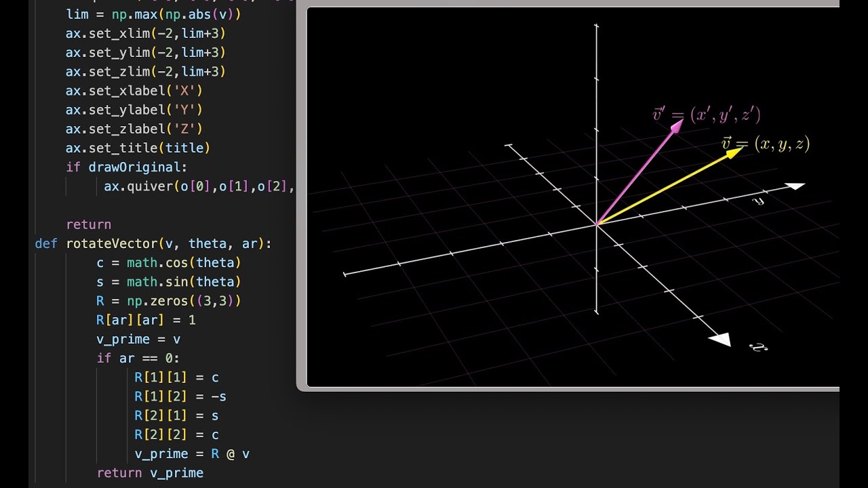The height and width of the screenshot is (488, 868).
Task: Click the 'ax.set_zlim(-2,lim+3)' code line
Action: tap(146, 71)
